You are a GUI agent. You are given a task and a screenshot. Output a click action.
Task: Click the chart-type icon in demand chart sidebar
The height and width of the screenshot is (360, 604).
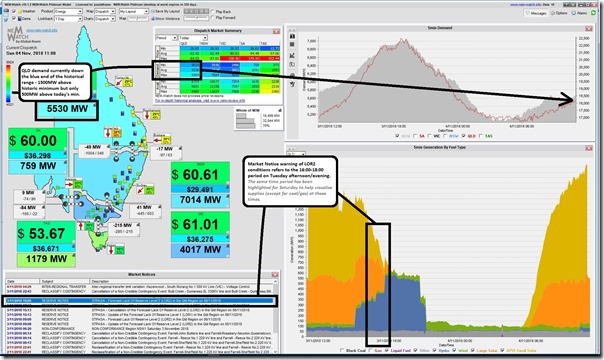tap(292, 55)
